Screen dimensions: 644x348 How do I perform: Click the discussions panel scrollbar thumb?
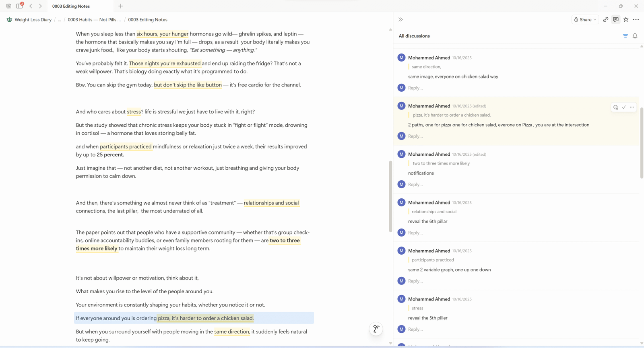[x=642, y=143]
